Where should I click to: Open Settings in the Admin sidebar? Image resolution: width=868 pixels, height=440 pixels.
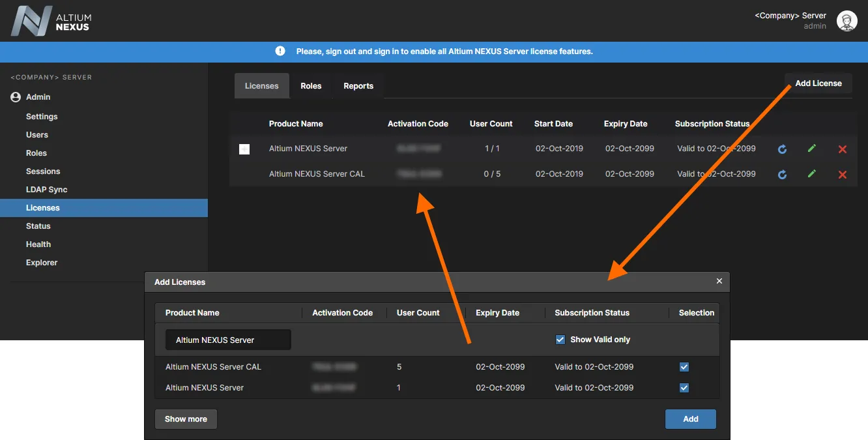pyautogui.click(x=42, y=117)
